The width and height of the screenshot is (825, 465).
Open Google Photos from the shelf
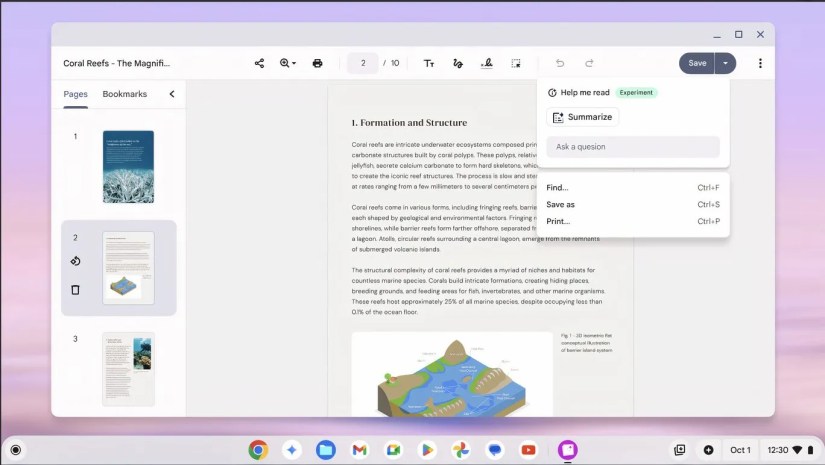point(460,450)
